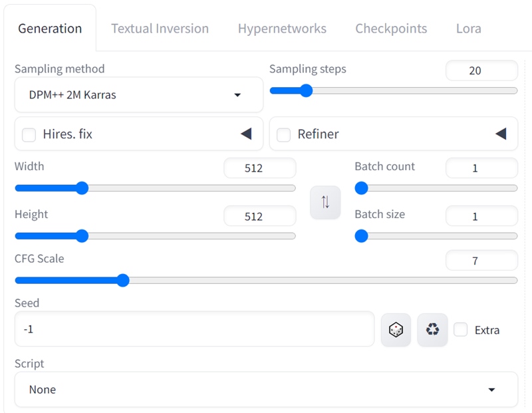Screen dimensions: 532x413
Task: Click the Seed input field showing -1
Action: coord(194,329)
